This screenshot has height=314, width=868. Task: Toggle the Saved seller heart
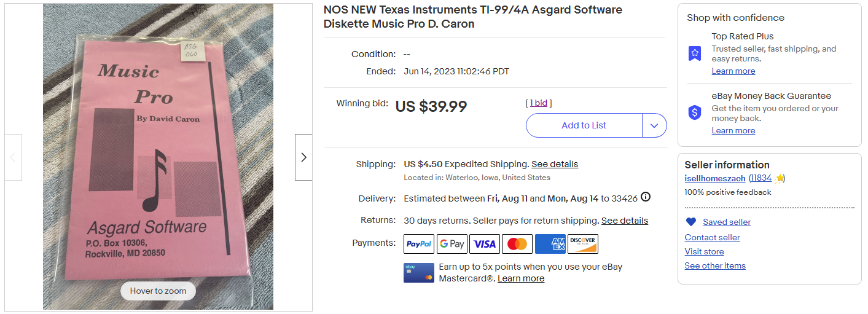coord(691,222)
